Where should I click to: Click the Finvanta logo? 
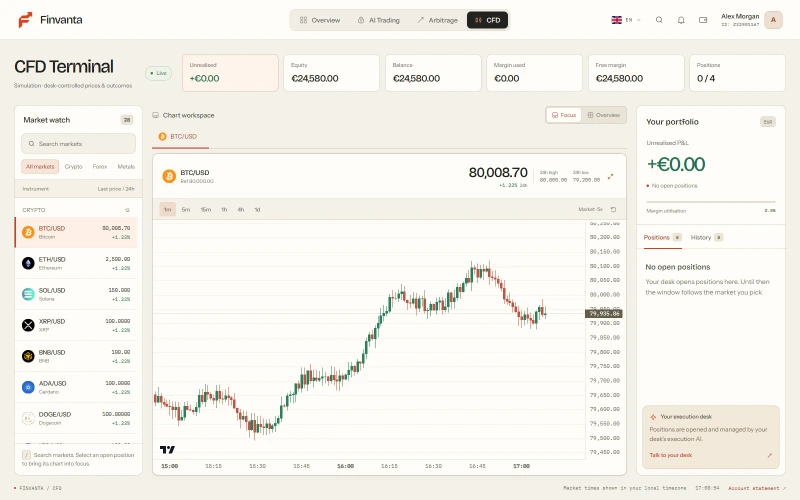(x=51, y=20)
